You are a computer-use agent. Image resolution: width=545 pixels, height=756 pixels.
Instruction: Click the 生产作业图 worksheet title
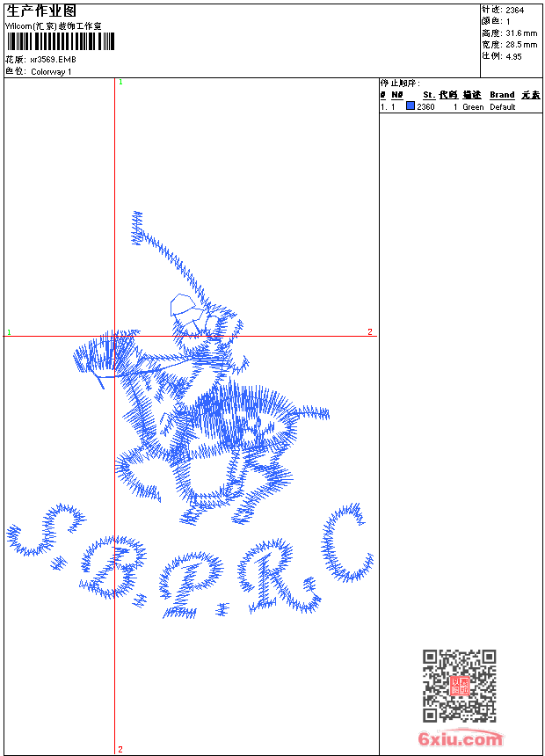coord(41,11)
